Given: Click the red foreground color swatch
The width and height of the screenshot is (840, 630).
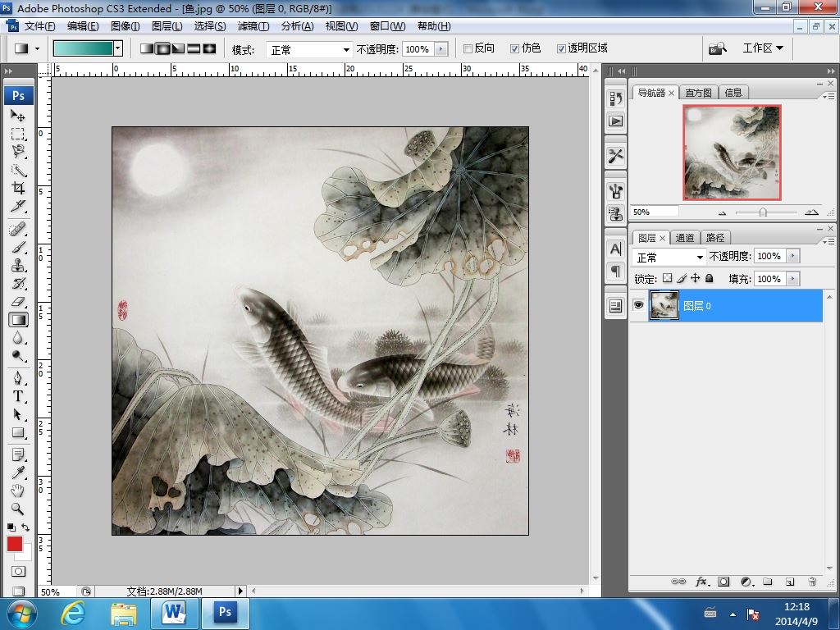Looking at the screenshot, I should (15, 544).
